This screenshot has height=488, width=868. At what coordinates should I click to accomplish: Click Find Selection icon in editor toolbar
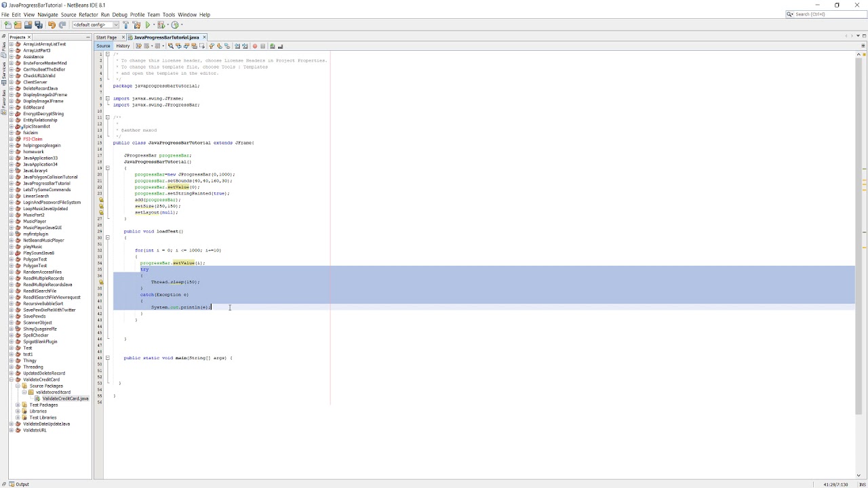tap(170, 46)
